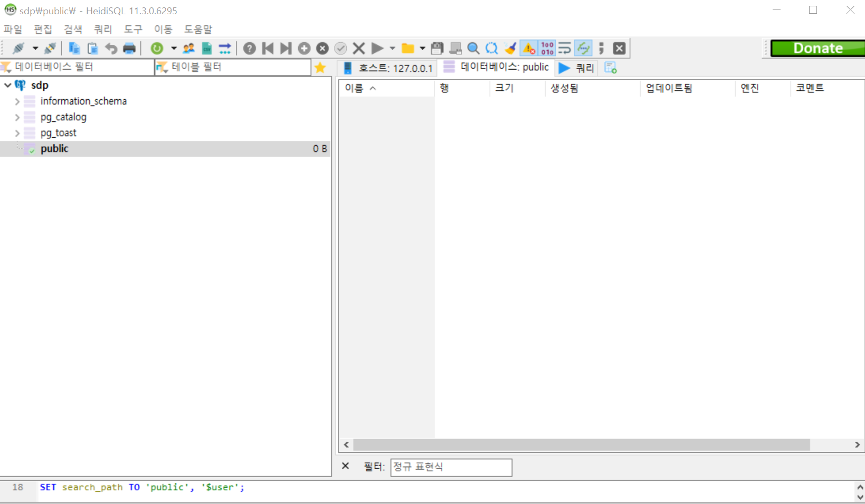Click the 테이블 필터 input field

tap(233, 67)
